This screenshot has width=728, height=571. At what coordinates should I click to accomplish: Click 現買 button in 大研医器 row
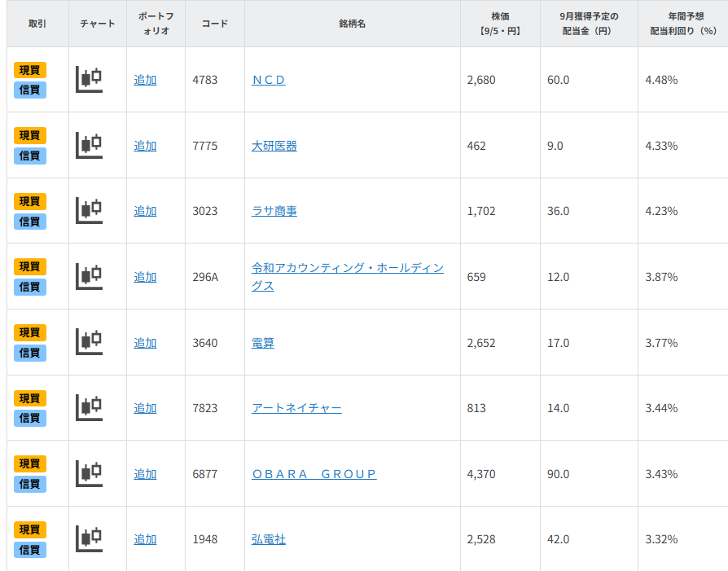(29, 135)
